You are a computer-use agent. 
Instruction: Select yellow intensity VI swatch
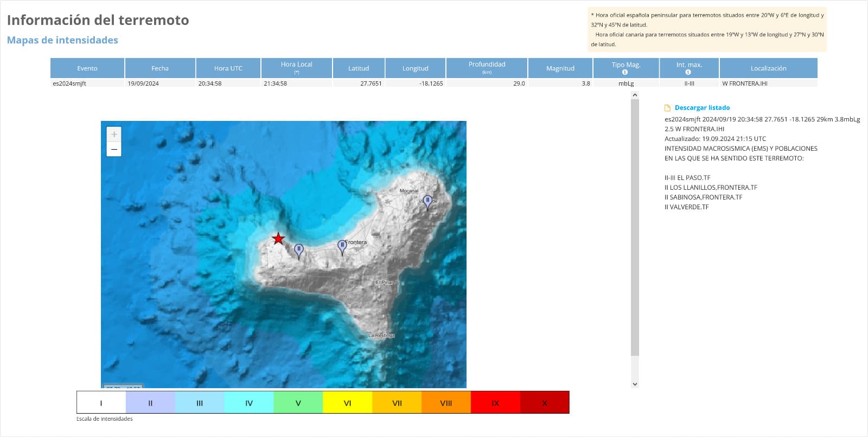(x=348, y=403)
